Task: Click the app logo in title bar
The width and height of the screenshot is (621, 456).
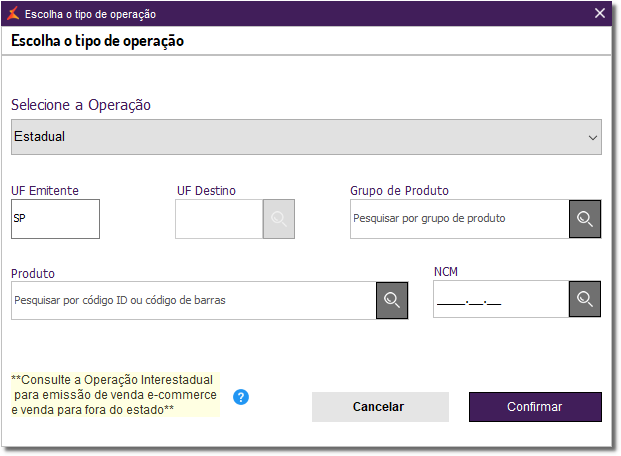Action: pyautogui.click(x=13, y=14)
